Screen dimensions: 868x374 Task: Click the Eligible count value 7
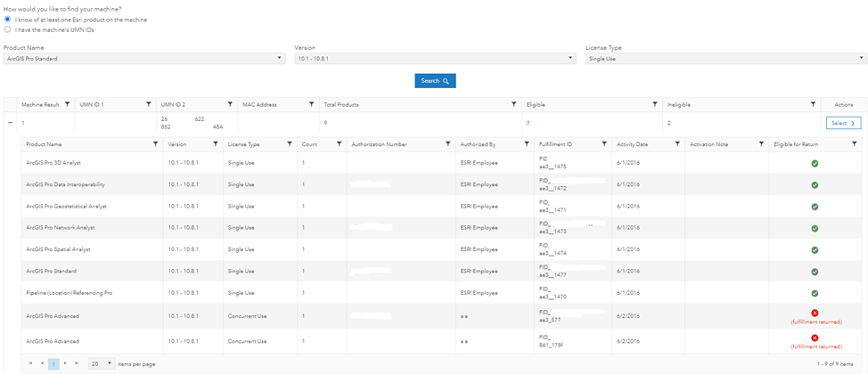point(528,123)
